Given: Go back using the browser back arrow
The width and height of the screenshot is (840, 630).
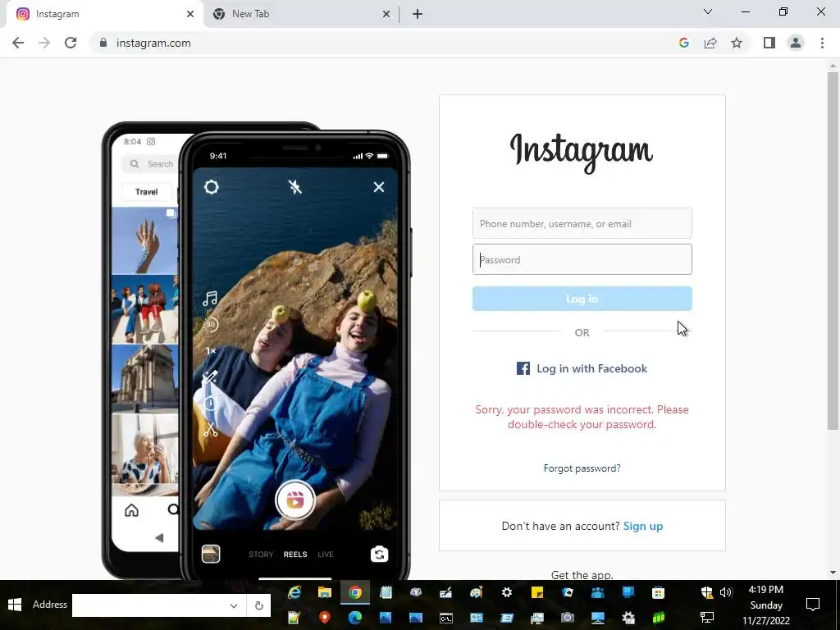Looking at the screenshot, I should pos(18,43).
